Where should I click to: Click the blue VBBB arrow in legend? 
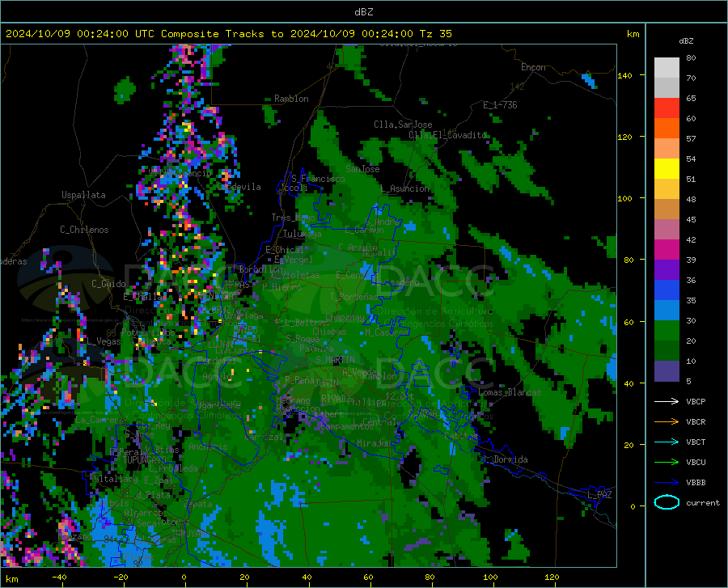pyautogui.click(x=667, y=482)
